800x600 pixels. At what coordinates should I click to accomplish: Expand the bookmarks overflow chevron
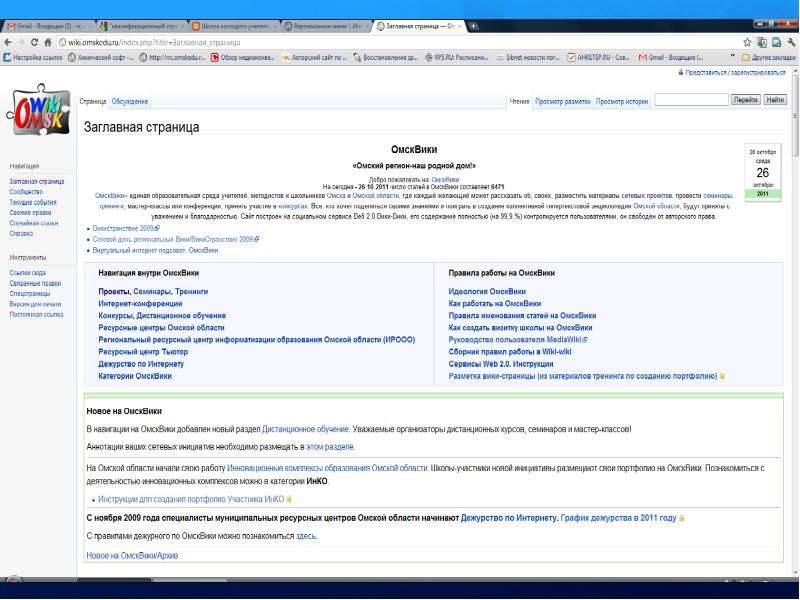coord(733,56)
